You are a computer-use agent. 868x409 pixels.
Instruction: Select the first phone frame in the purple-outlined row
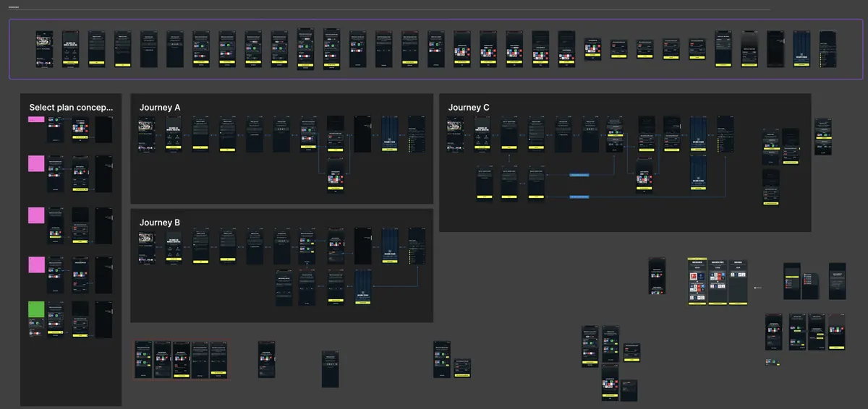(45, 49)
